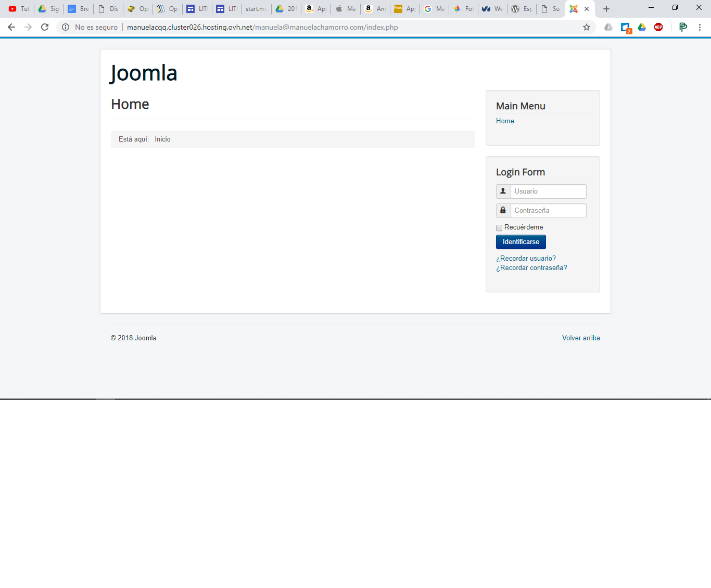
Task: Click the user icon beside Usuario
Action: [503, 191]
